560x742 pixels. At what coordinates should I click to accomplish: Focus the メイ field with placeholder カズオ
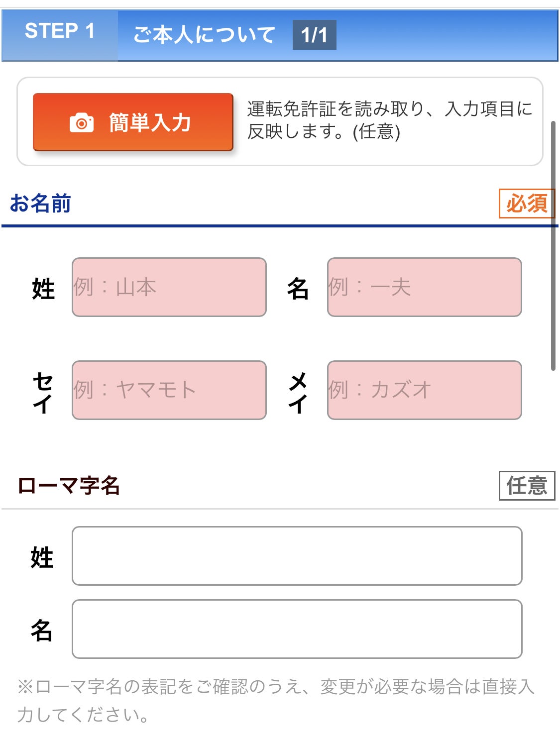click(424, 390)
